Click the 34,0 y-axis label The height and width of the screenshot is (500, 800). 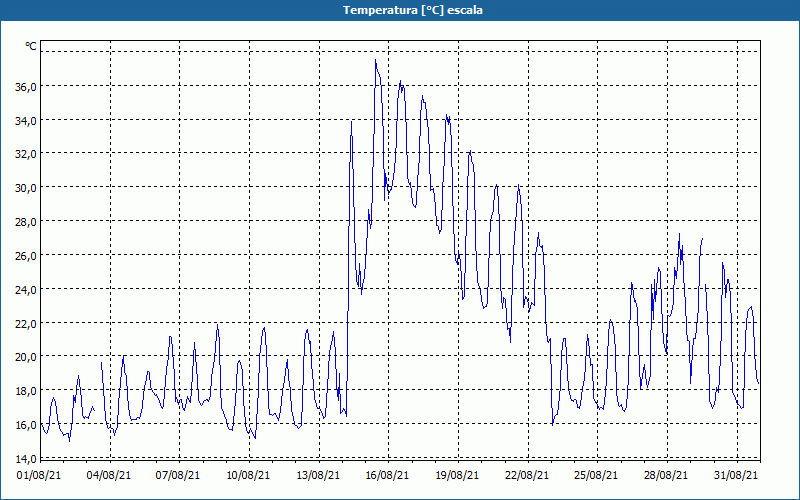click(x=26, y=120)
